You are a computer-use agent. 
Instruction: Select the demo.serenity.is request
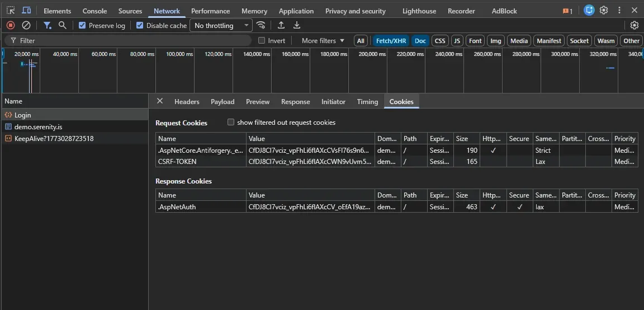point(74,127)
